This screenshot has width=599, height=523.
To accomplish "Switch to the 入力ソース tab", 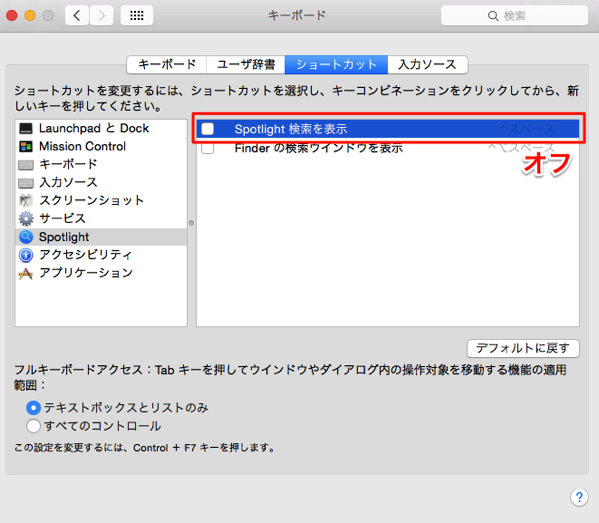I will click(427, 65).
